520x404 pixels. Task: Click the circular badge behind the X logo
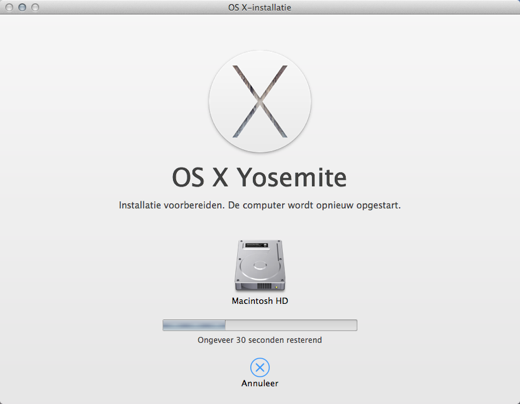(260, 101)
